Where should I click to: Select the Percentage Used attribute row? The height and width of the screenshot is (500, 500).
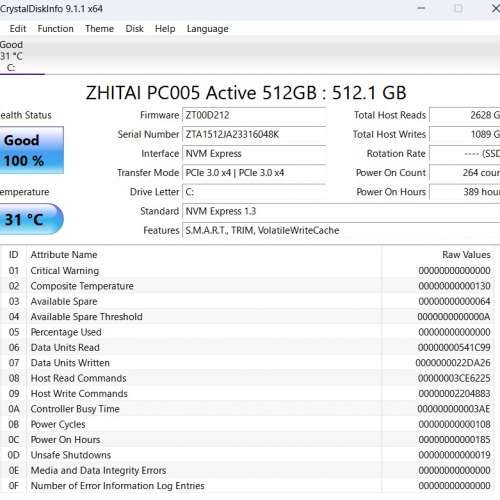[247, 332]
